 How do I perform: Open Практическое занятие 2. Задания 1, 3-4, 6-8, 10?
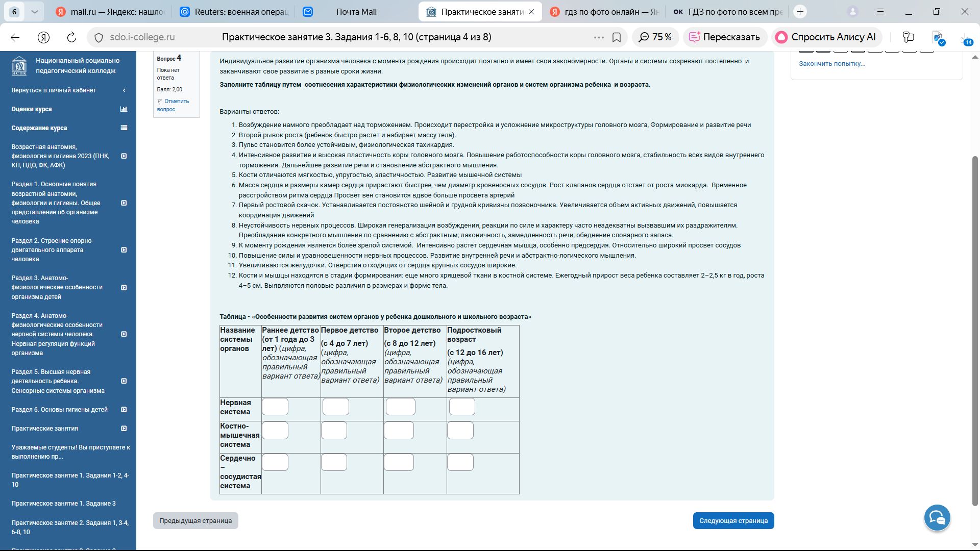point(70,528)
